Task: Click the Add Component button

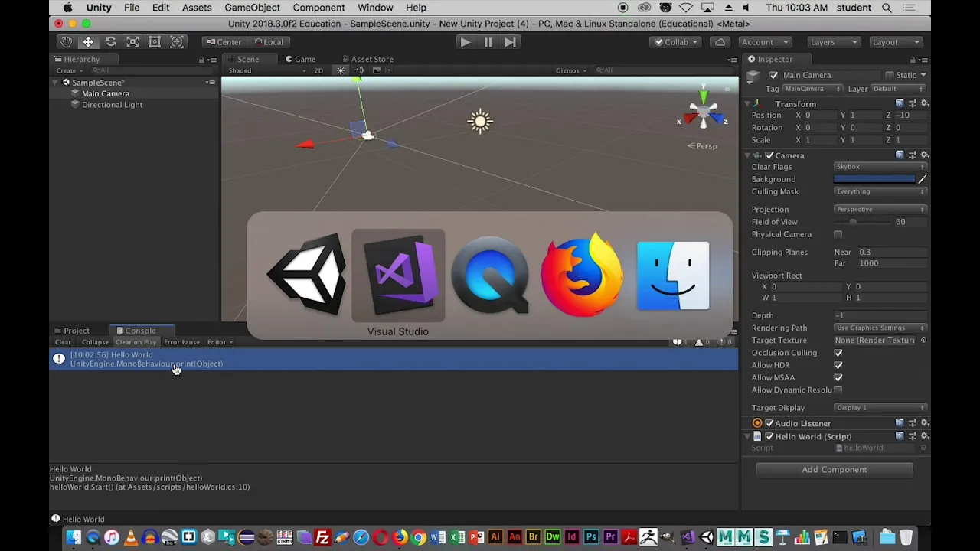Action: pos(835,470)
